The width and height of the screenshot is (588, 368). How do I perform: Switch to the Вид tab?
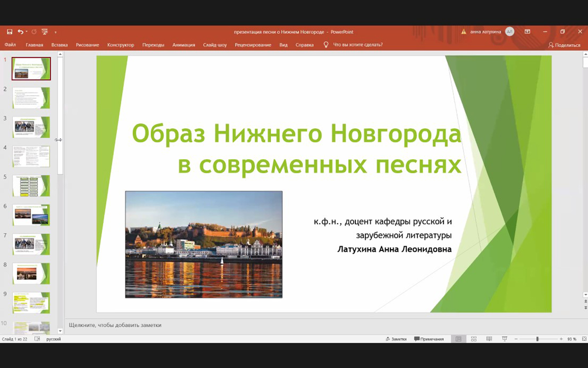283,45
